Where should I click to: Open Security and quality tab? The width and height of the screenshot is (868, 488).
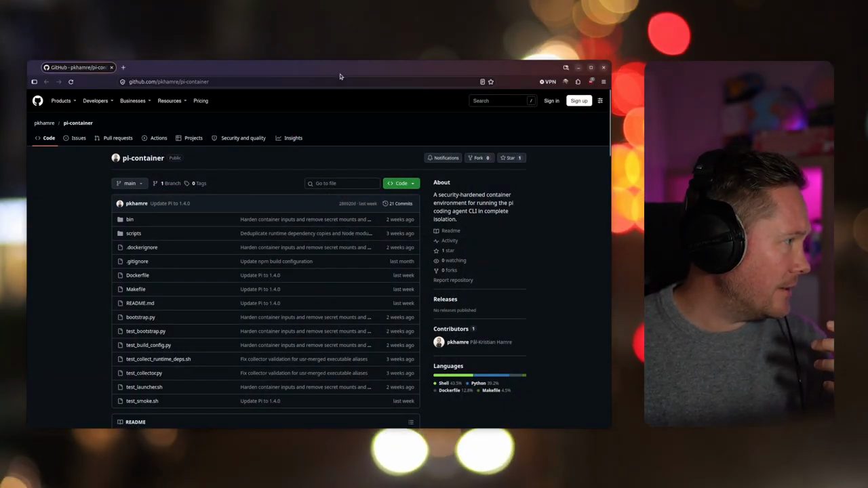(x=239, y=138)
